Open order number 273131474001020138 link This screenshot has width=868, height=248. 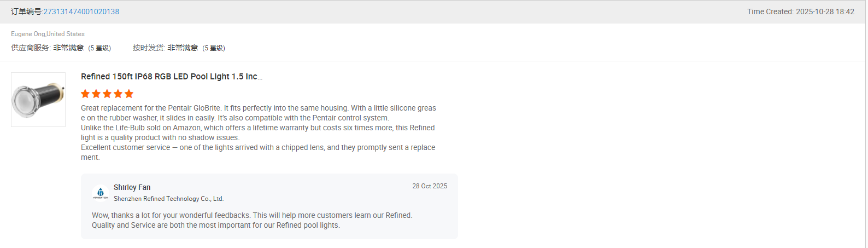click(x=81, y=11)
